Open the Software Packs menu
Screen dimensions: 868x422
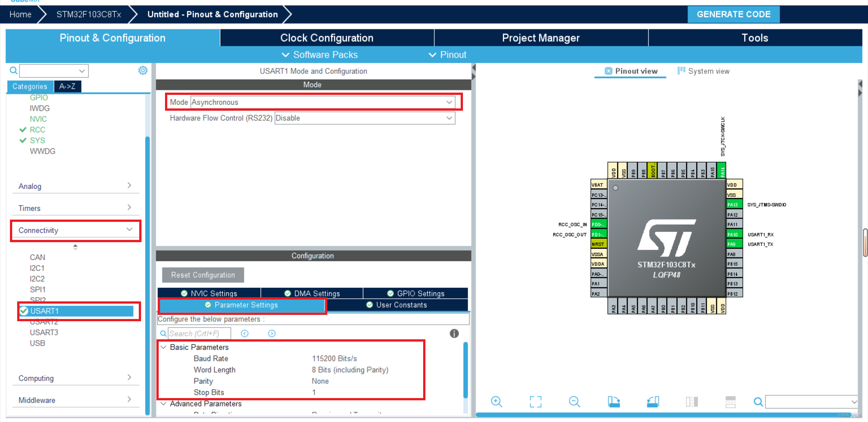pos(320,55)
